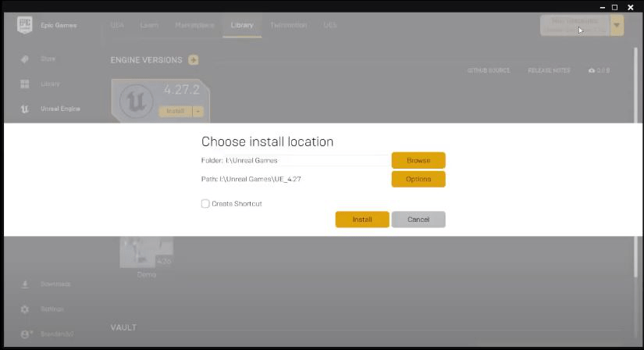Screen dimensions: 644x350
Task: Click the Unreal logo on the 4.27.2 card
Action: point(137,102)
